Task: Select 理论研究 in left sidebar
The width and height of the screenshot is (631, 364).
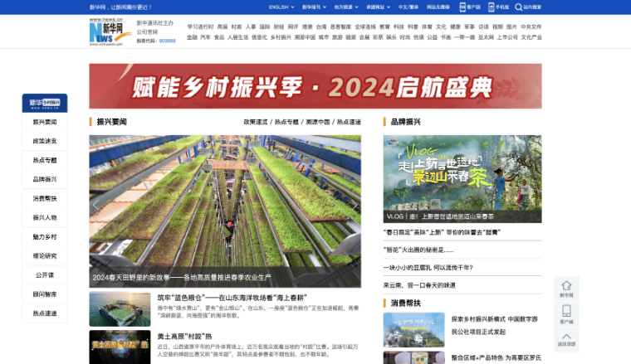Action: (x=45, y=256)
